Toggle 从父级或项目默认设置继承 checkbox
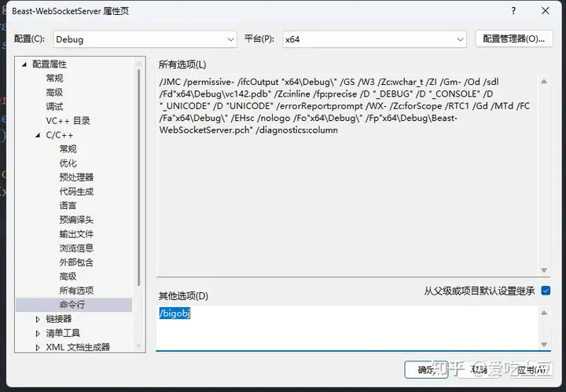Image resolution: width=566 pixels, height=392 pixels. [x=546, y=291]
